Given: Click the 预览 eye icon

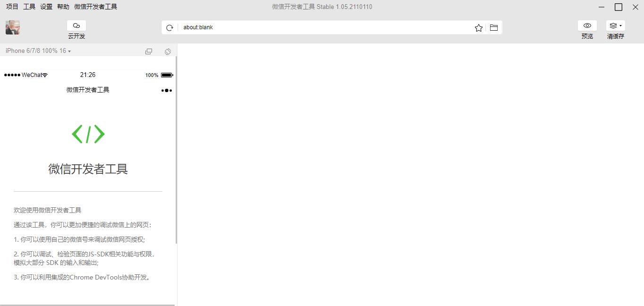Looking at the screenshot, I should [587, 25].
